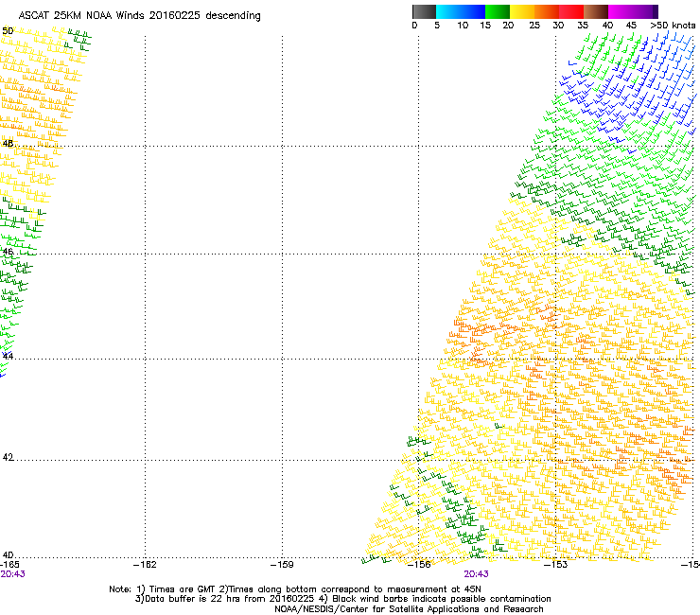Click the legend tick label "40" under the color bar

(607, 26)
